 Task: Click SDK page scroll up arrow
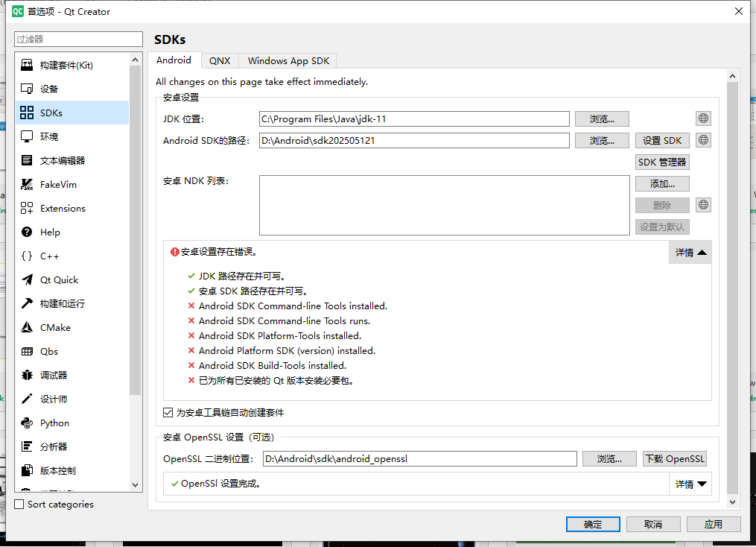[732, 76]
